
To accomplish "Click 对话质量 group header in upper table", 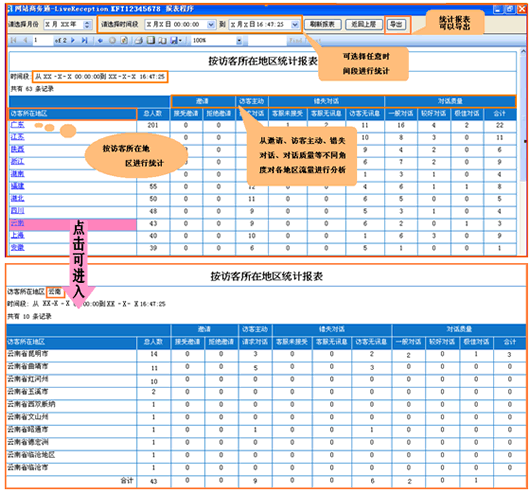I will coord(450,101).
